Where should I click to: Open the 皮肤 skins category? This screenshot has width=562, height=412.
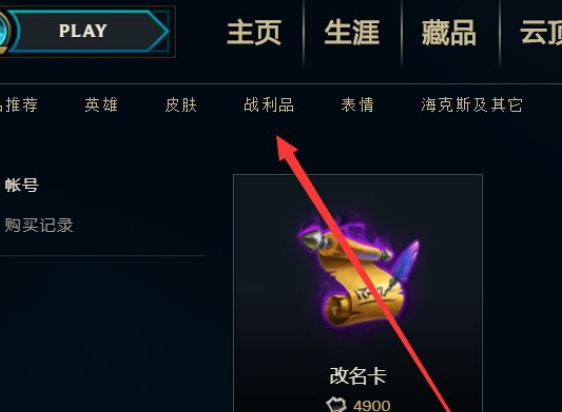(181, 105)
